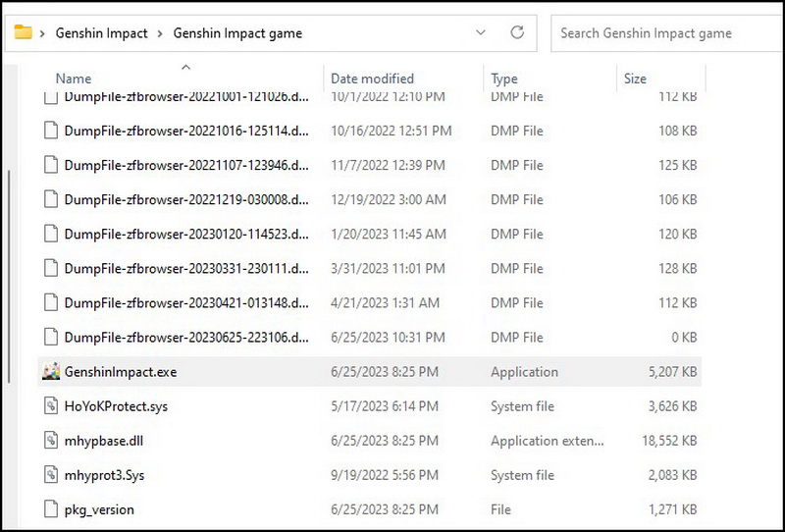785x532 pixels.
Task: Click the Application exten... type cell
Action: coord(548,441)
